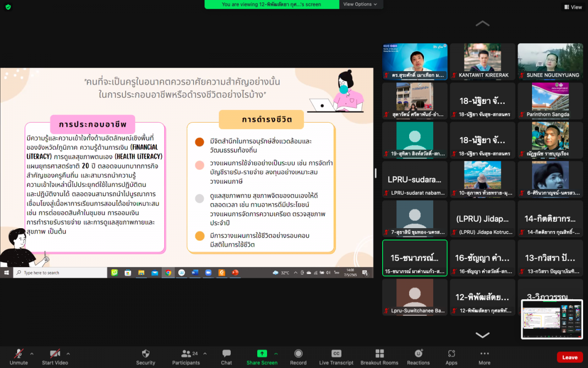Click the Windows taskbar search box
This screenshot has height=368, width=588.
click(x=60, y=273)
